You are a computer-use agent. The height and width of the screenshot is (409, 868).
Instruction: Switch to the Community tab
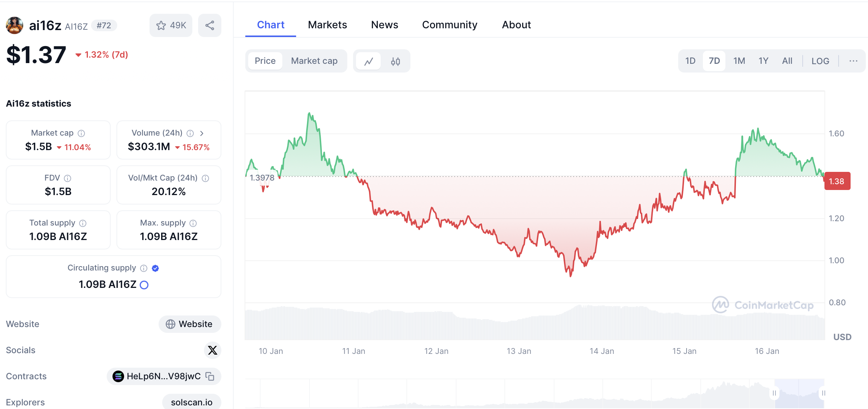pyautogui.click(x=450, y=25)
